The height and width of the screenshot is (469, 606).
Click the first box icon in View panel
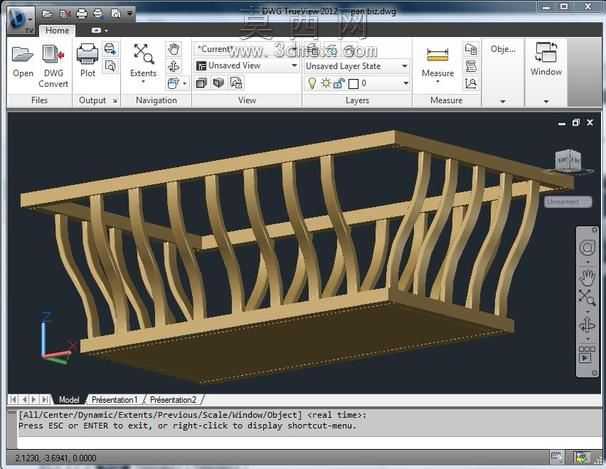[x=201, y=83]
